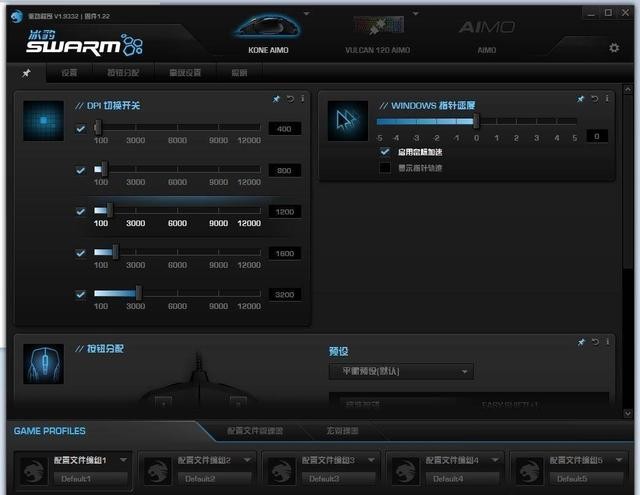
Task: Select the KONE AIMO mouse device
Action: [x=268, y=33]
